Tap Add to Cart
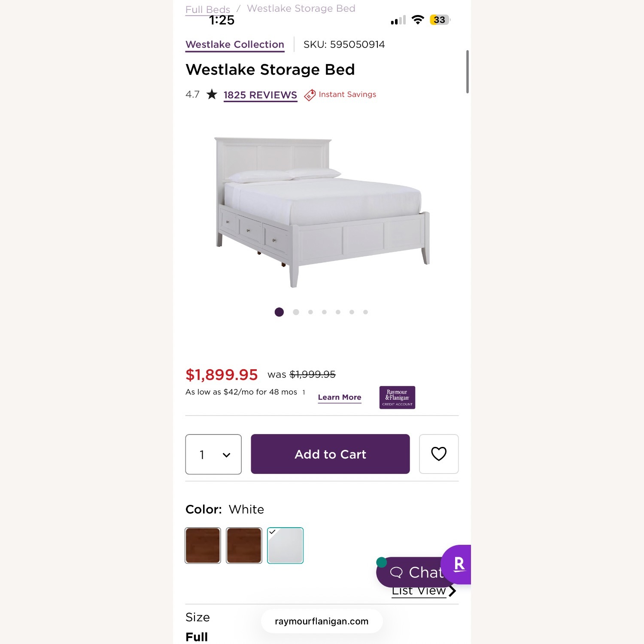Viewport: 644px width, 644px height. (329, 454)
